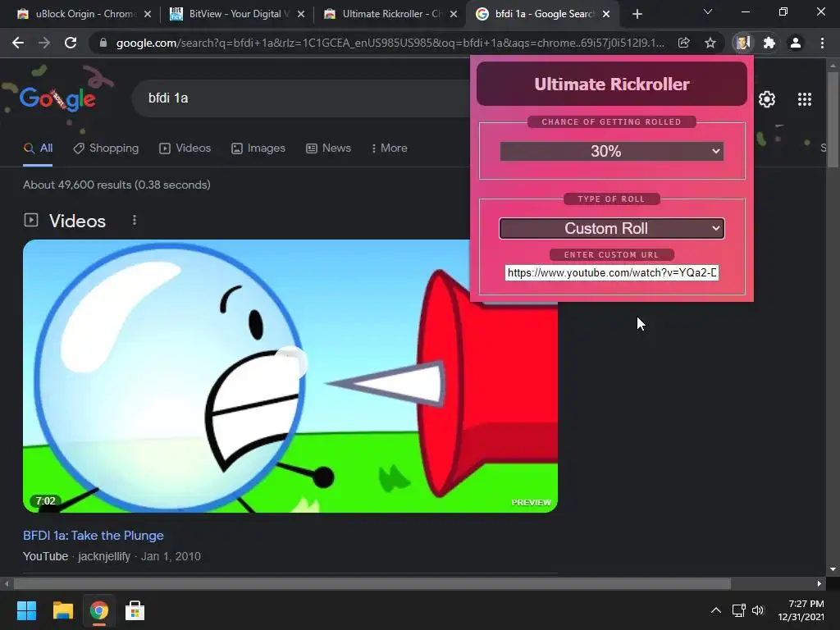This screenshot has width=840, height=630.
Task: Go back to the previous page
Action: [18, 43]
